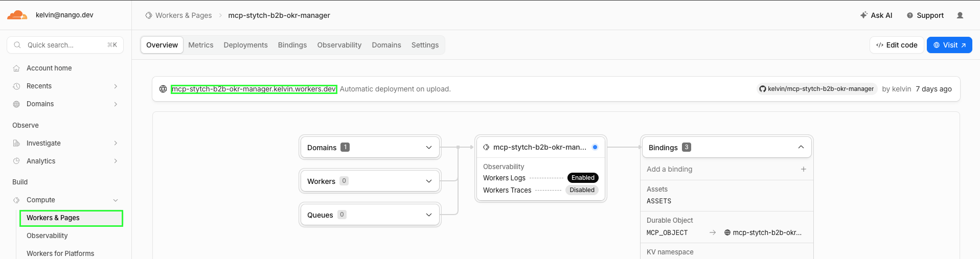Click the Support menu

[x=925, y=15]
